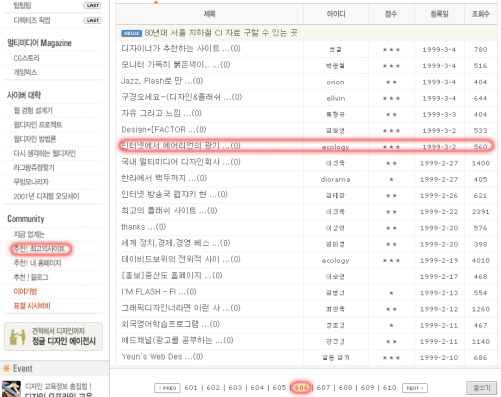Open page 607
Image resolution: width=501 pixels, height=397 pixels.
323,388
